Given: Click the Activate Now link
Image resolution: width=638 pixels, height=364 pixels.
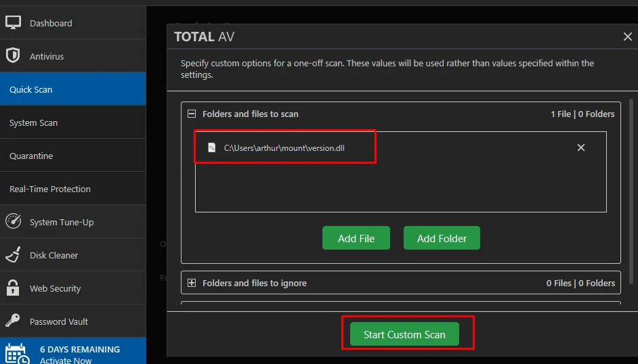Looking at the screenshot, I should pyautogui.click(x=66, y=360).
